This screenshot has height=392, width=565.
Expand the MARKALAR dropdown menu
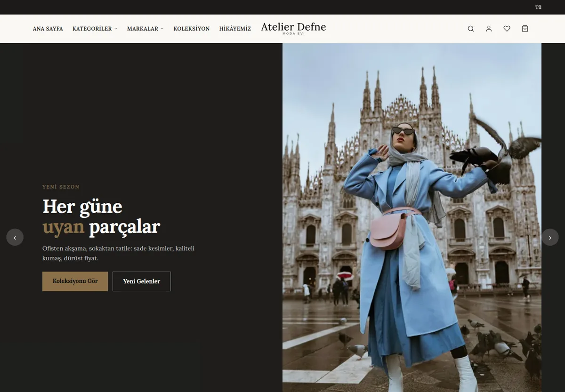pyautogui.click(x=145, y=29)
